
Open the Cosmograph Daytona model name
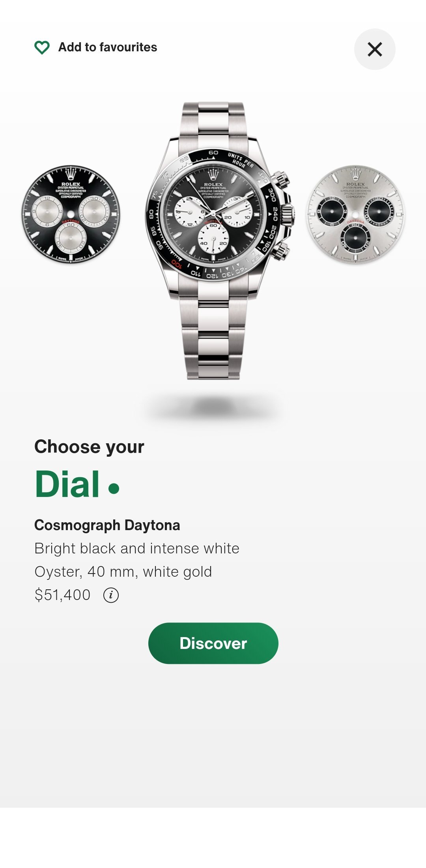pyautogui.click(x=107, y=525)
